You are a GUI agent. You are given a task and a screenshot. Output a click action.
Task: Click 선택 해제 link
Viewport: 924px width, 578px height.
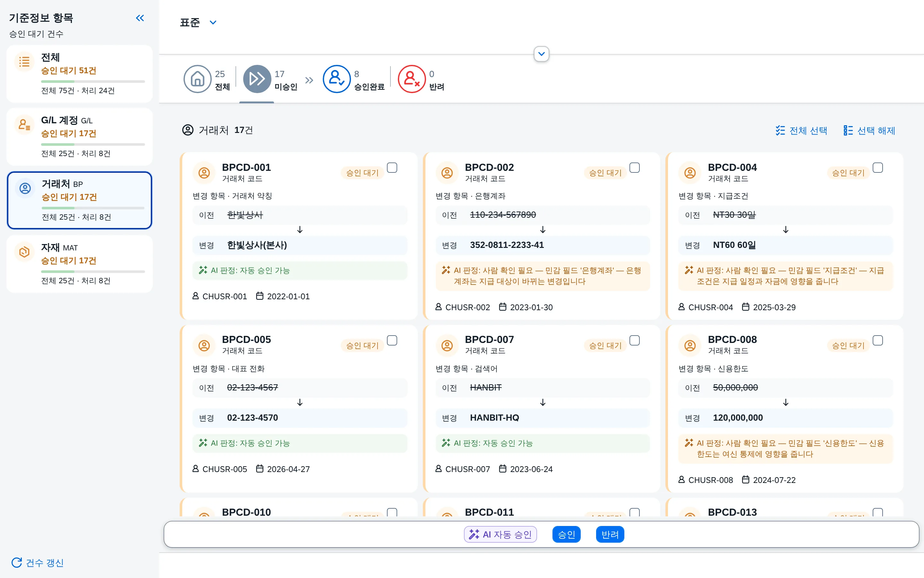click(869, 131)
